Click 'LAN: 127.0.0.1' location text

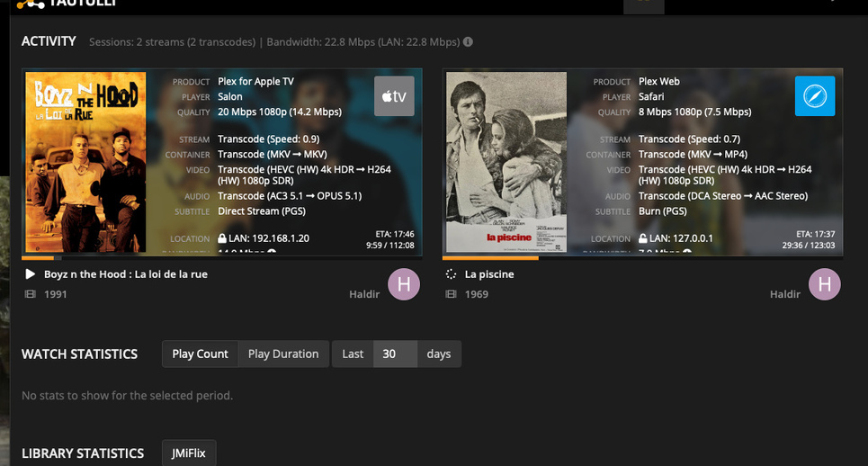click(681, 238)
